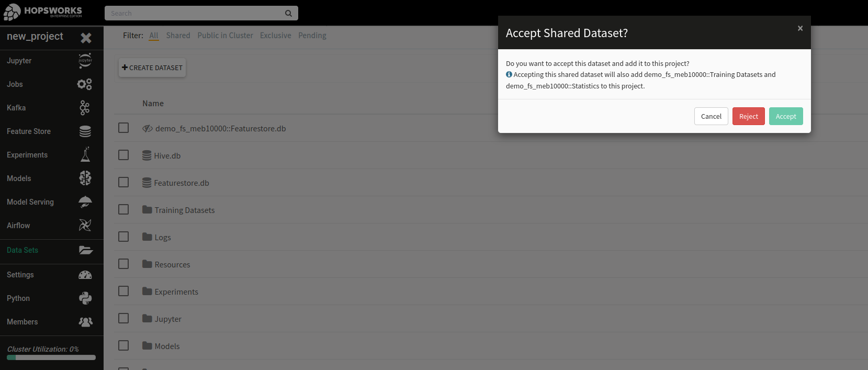
Task: Click the Models brain icon
Action: [85, 178]
